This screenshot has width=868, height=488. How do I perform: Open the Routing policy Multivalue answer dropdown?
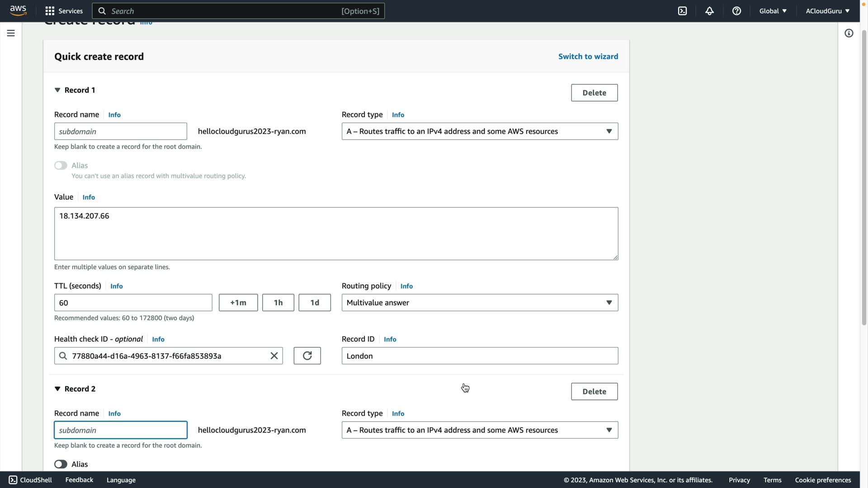(479, 302)
